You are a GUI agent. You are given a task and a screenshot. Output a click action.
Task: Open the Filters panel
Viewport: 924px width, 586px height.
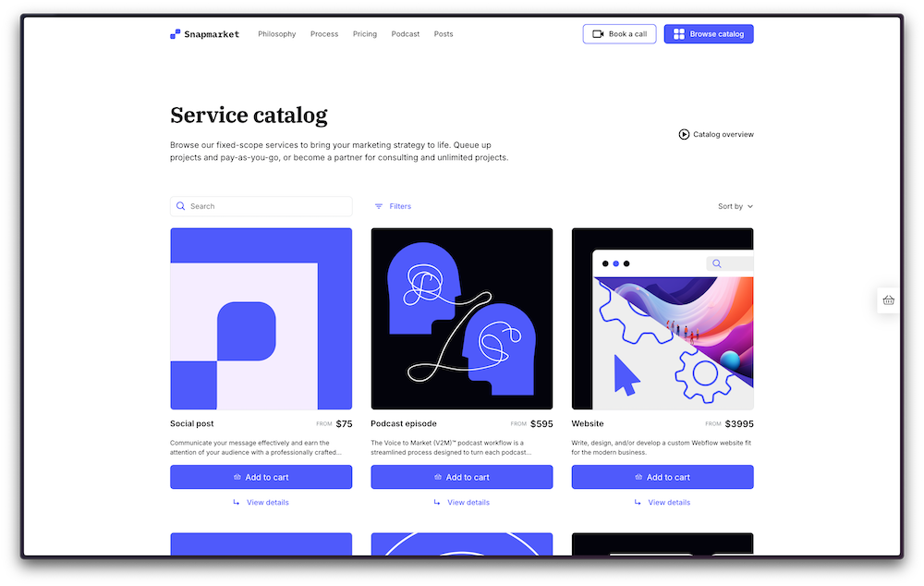pyautogui.click(x=399, y=206)
